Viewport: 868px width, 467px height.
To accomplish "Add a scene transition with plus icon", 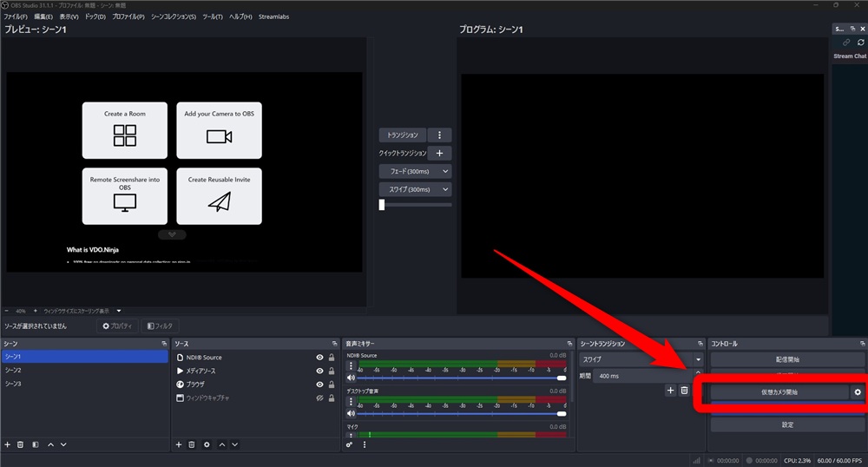I will [x=670, y=390].
